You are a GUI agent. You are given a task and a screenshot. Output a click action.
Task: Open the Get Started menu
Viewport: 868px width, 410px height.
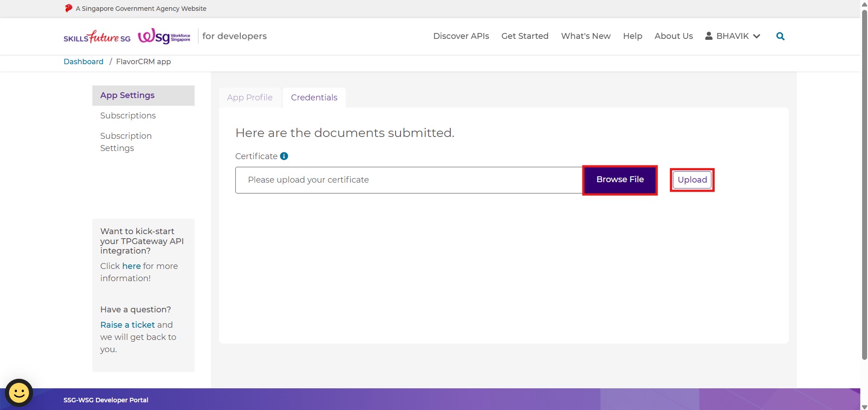(x=525, y=36)
